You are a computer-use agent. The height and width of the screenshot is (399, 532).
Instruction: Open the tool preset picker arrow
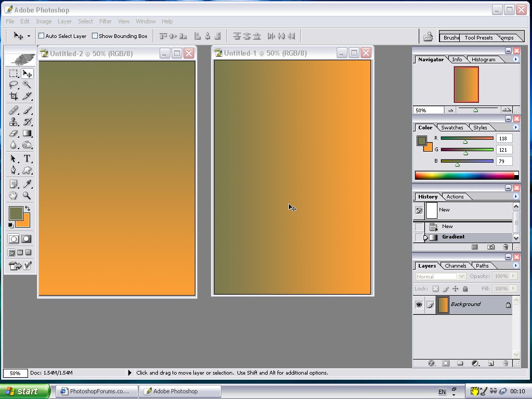pyautogui.click(x=29, y=36)
